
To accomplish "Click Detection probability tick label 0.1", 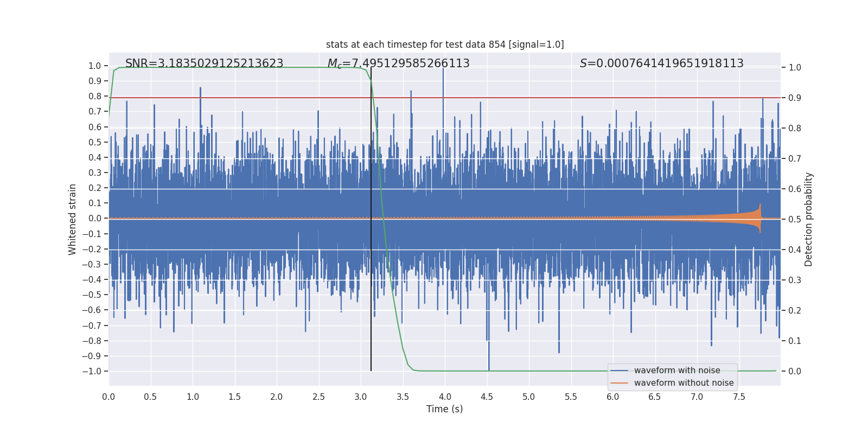I will [x=795, y=341].
